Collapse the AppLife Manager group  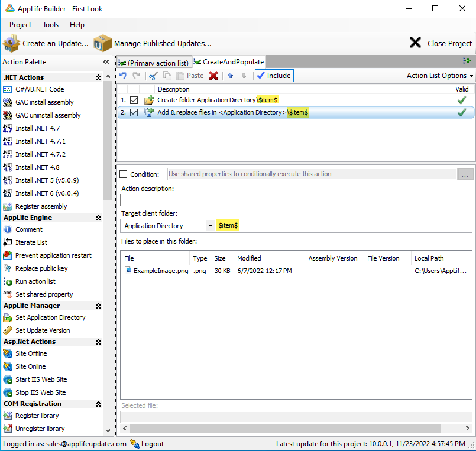tap(98, 306)
